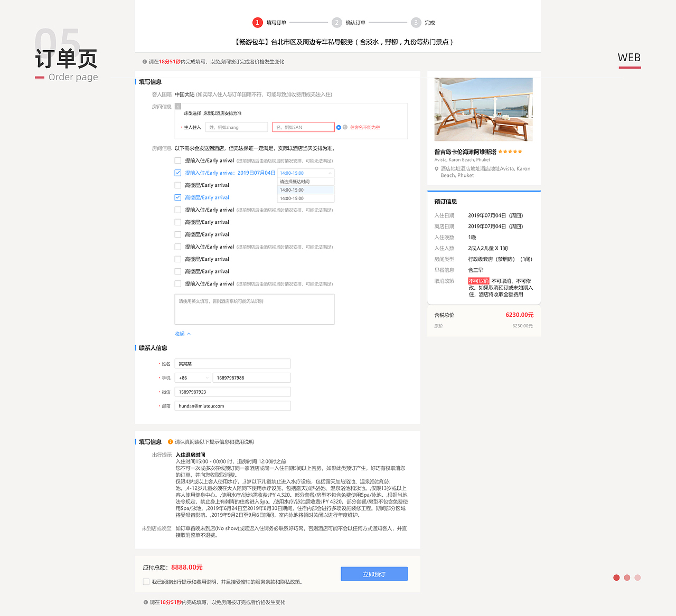Click title 【畅游包车】台北市区及周边专车私导服务
The image size is (676, 616).
[344, 42]
